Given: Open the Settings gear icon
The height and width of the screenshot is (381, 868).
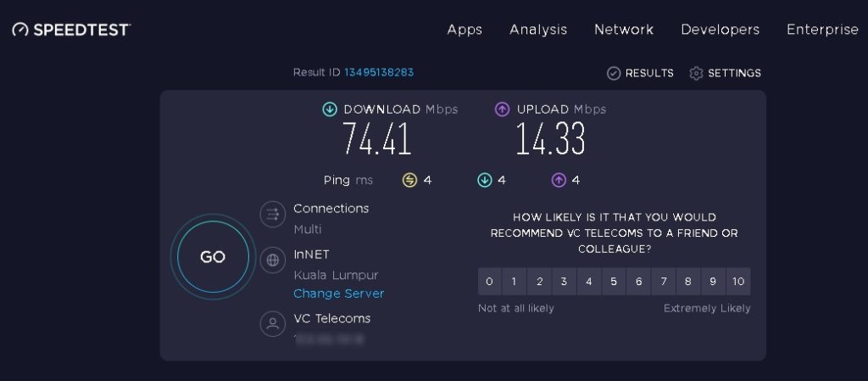Looking at the screenshot, I should click(696, 73).
